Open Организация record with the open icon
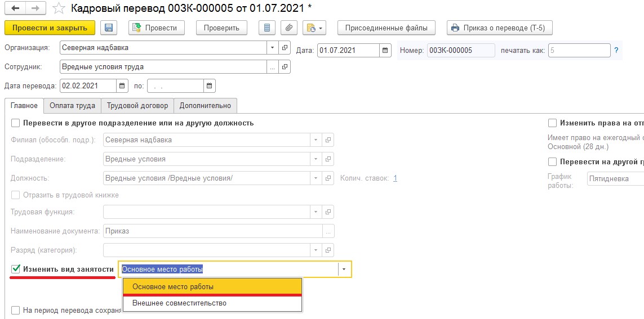The image size is (644, 319). coord(284,48)
